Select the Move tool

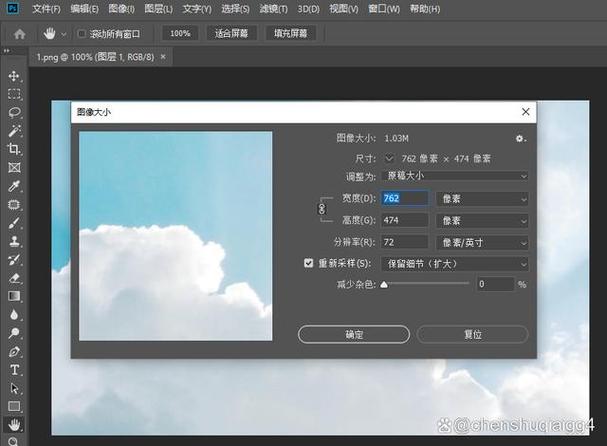point(14,76)
